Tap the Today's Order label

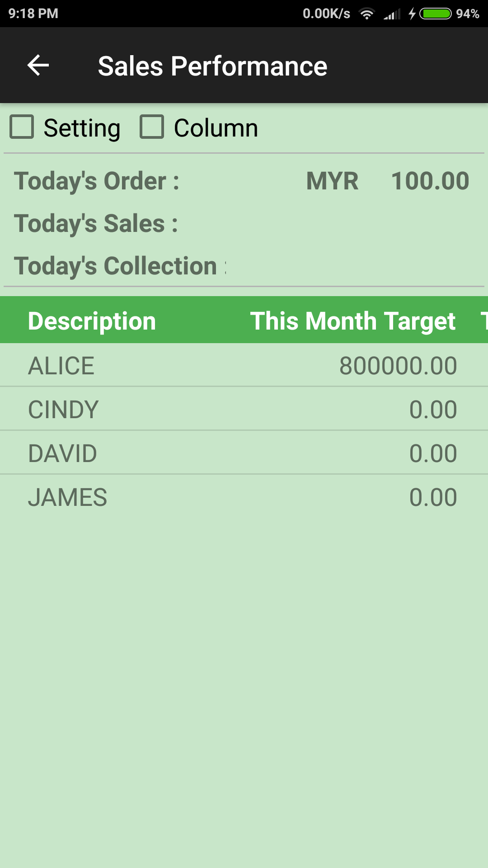[x=97, y=181]
